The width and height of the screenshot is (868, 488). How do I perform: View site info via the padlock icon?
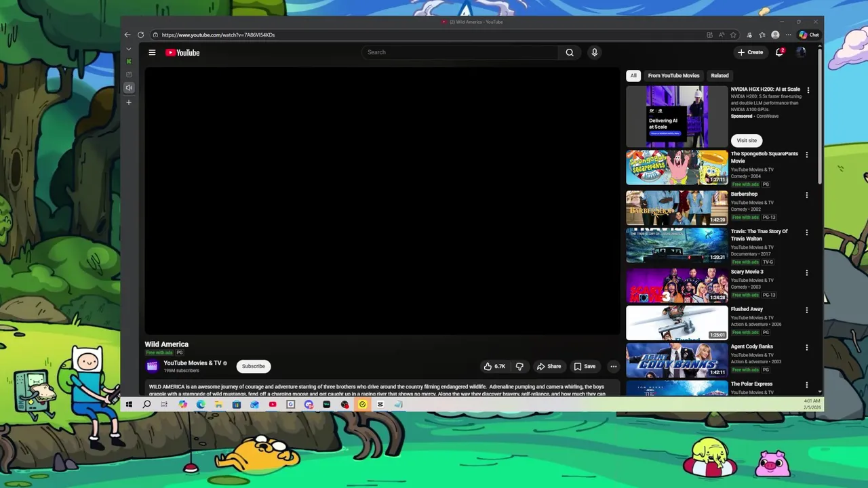pyautogui.click(x=155, y=35)
